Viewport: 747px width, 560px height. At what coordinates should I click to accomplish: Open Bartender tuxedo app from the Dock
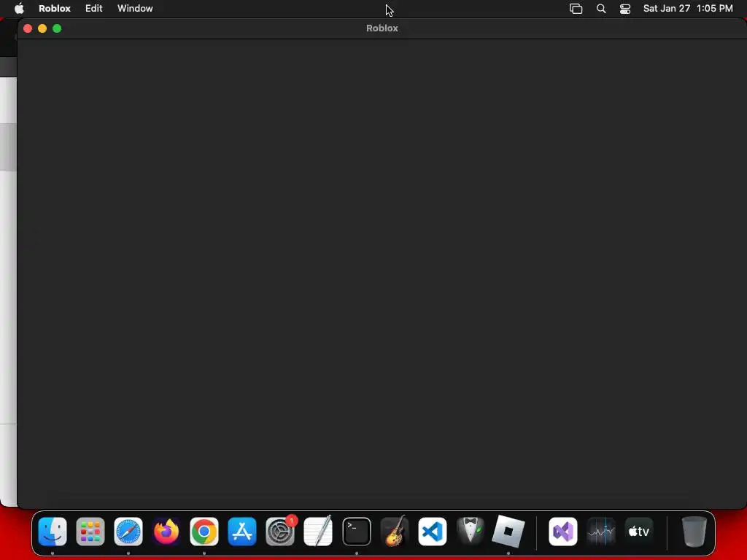coord(471,532)
